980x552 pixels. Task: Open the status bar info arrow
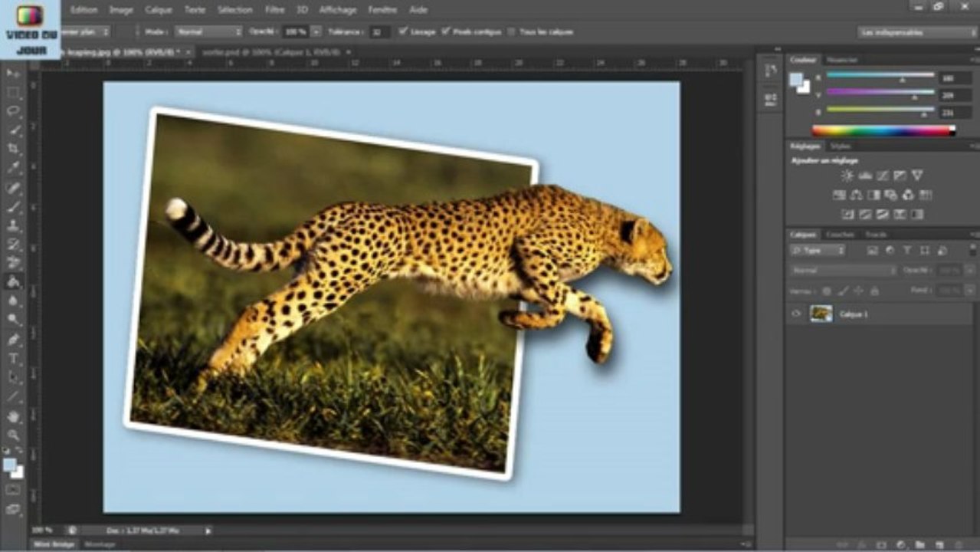click(x=208, y=530)
